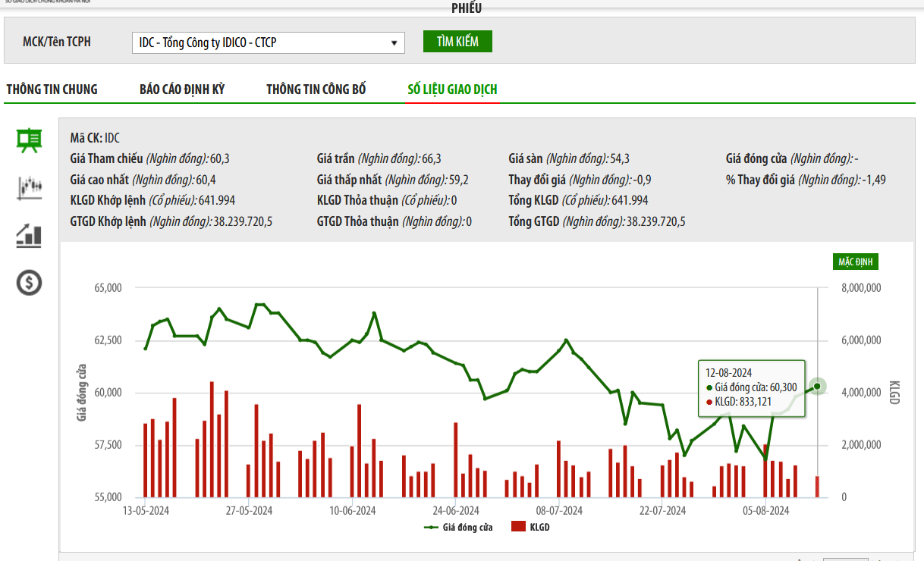Open the candlestick chart view icon
Image resolution: width=924 pixels, height=561 pixels.
click(30, 187)
